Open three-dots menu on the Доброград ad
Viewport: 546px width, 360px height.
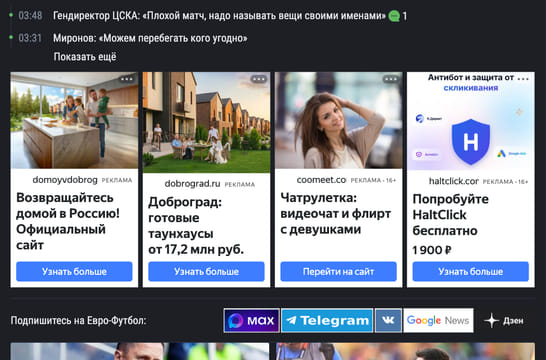click(x=259, y=79)
